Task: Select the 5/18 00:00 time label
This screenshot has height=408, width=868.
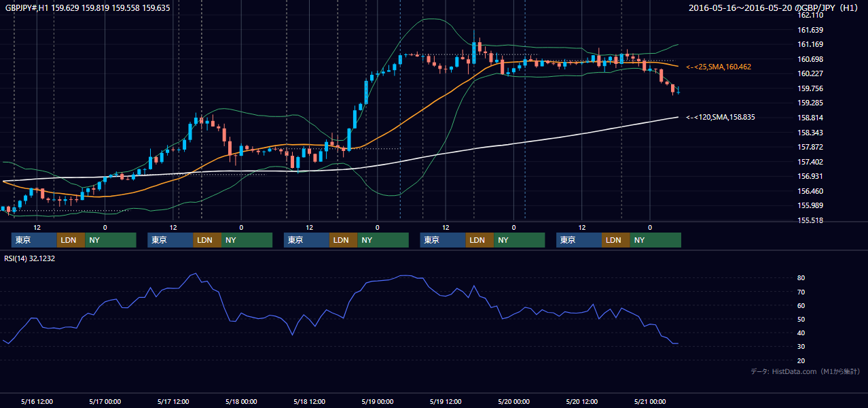Action: 241,401
